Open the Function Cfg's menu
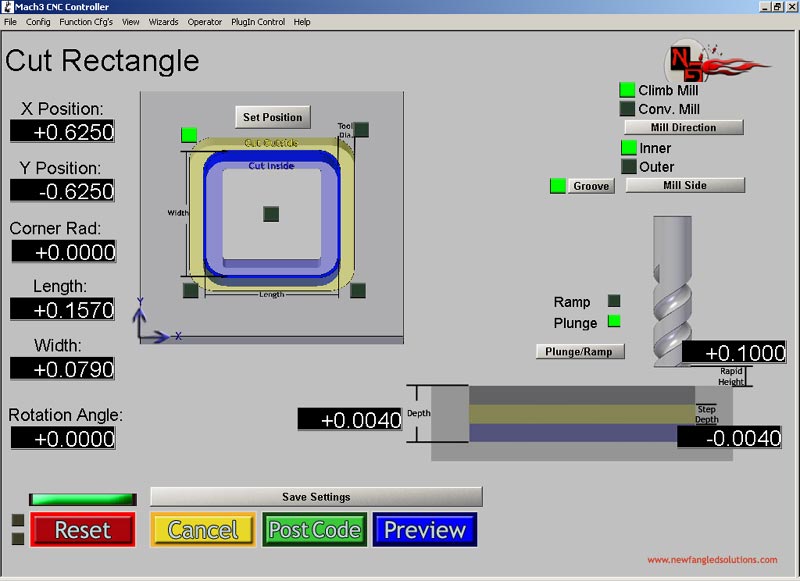800x581 pixels. [86, 22]
